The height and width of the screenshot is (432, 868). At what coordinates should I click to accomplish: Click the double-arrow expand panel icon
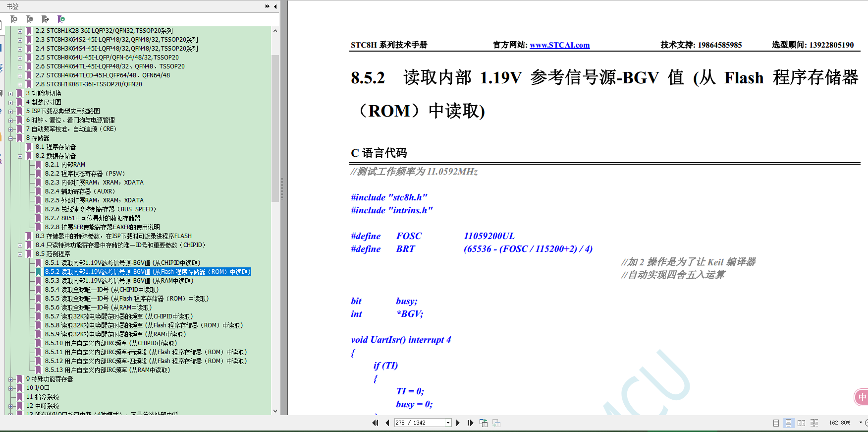click(268, 6)
